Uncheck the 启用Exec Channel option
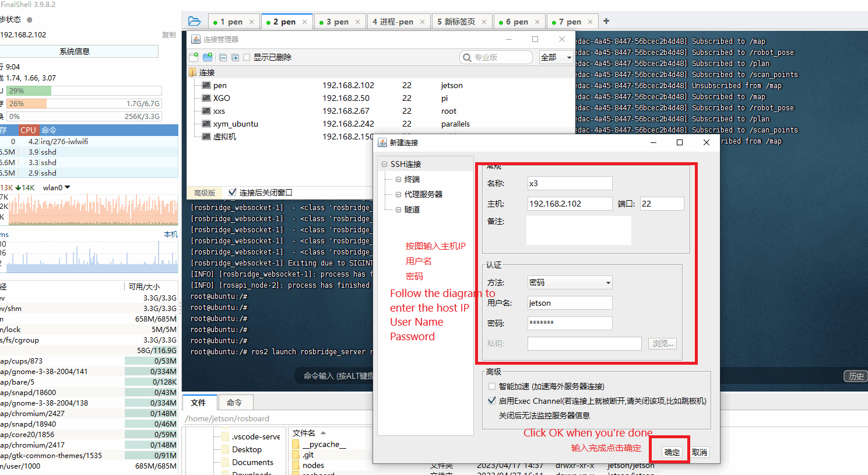Image resolution: width=868 pixels, height=475 pixels. [x=492, y=401]
